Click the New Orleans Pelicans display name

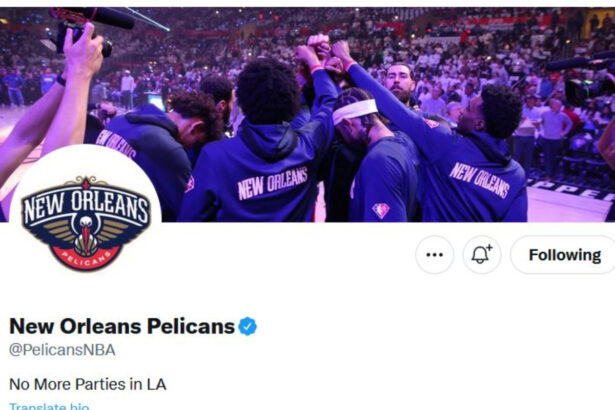[x=122, y=326]
